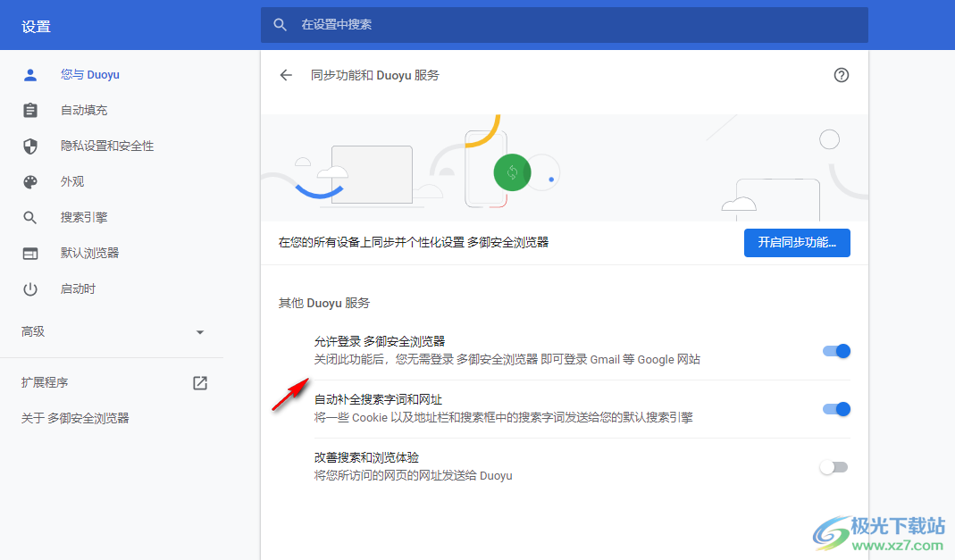The height and width of the screenshot is (560, 955).
Task: Open 搜索引擎 settings
Action: coord(83,217)
